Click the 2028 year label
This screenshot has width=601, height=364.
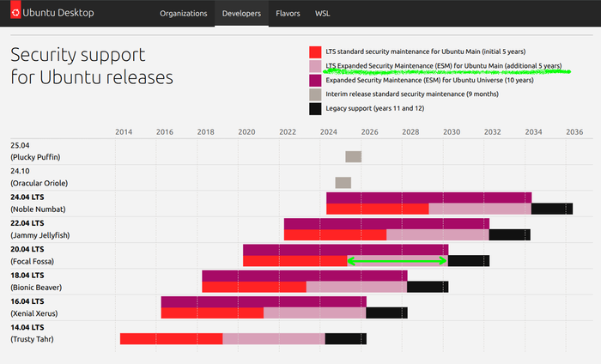pyautogui.click(x=410, y=132)
